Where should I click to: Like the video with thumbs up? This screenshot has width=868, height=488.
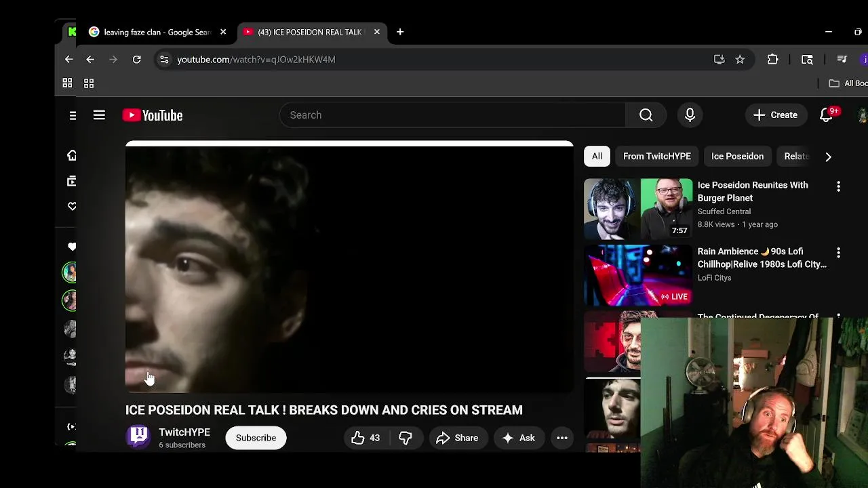tap(365, 438)
